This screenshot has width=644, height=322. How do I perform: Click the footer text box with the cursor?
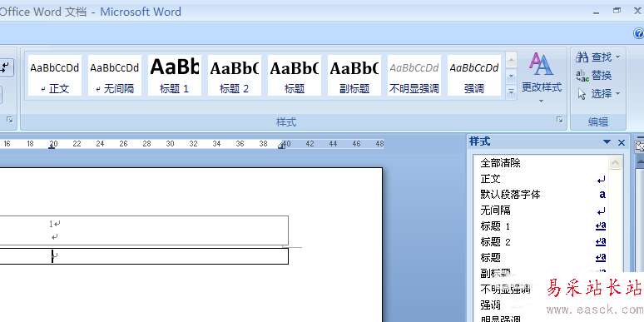(144, 256)
